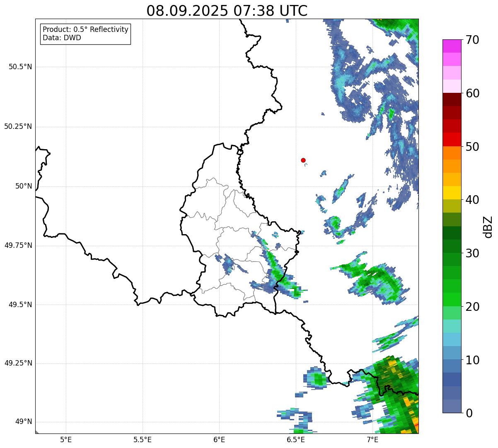Click the magenta top colorbar segment
498x448 pixels.
pos(452,46)
